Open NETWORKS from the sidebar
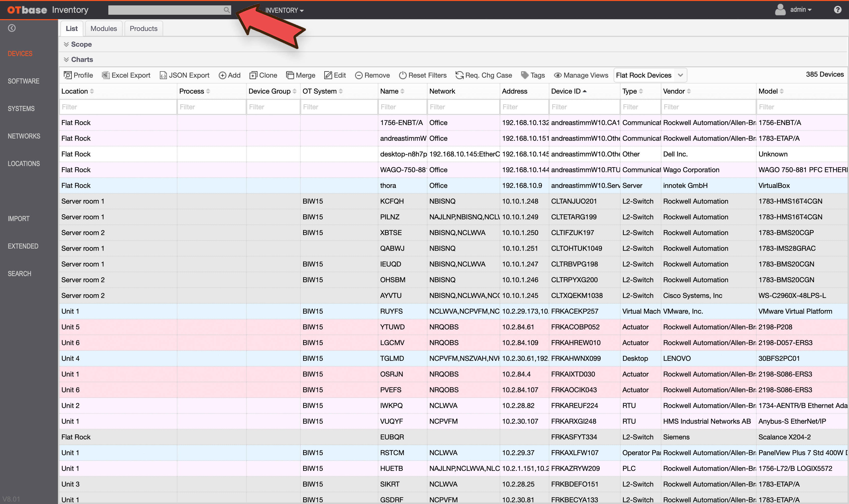 (24, 136)
